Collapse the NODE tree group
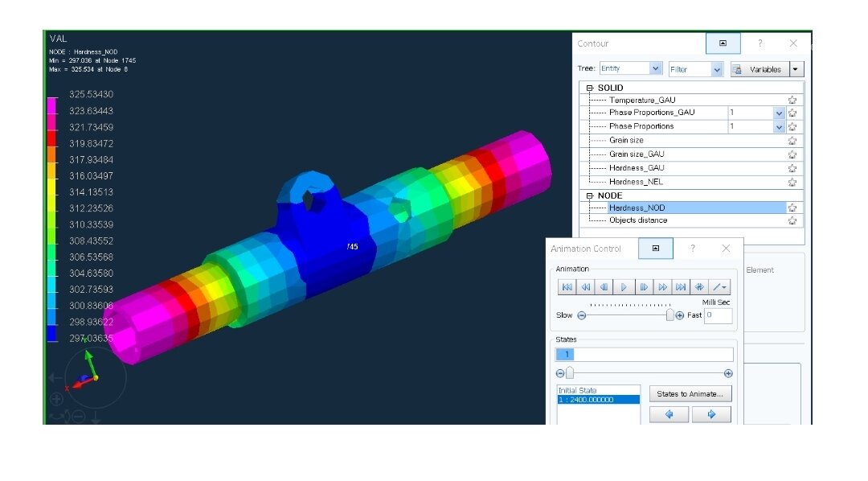Screen dimensions: 868x481 590,195
